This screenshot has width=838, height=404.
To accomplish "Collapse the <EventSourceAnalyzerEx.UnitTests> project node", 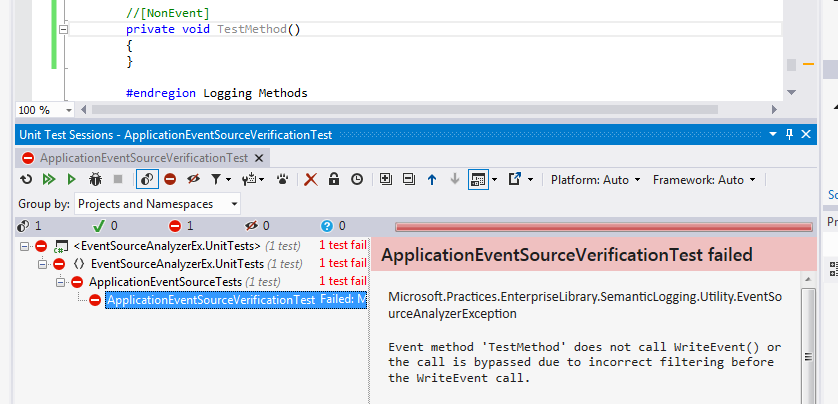I will (x=24, y=246).
